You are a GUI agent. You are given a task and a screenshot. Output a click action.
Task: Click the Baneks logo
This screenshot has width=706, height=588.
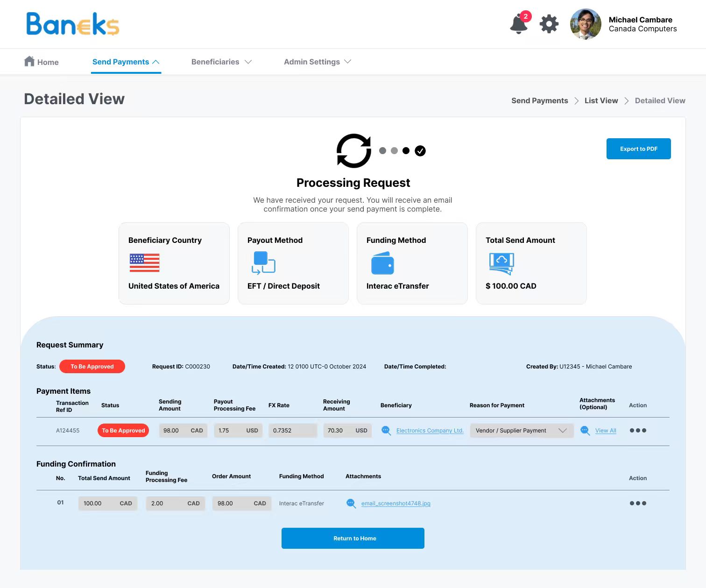[x=72, y=24]
